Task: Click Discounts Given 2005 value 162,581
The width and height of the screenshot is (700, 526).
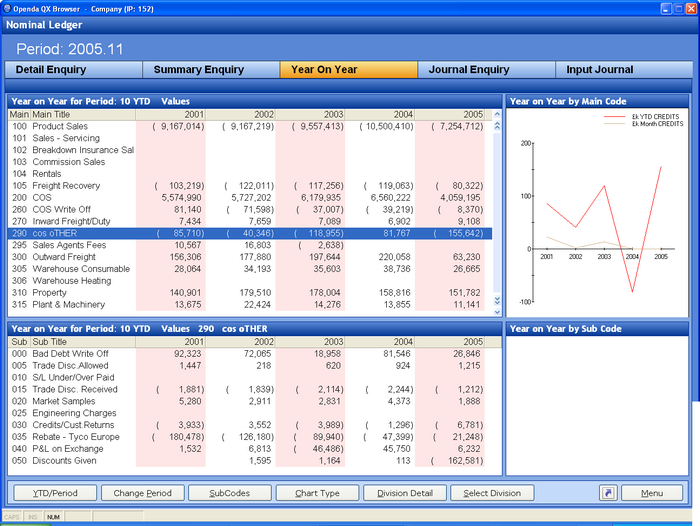Action: (457, 460)
